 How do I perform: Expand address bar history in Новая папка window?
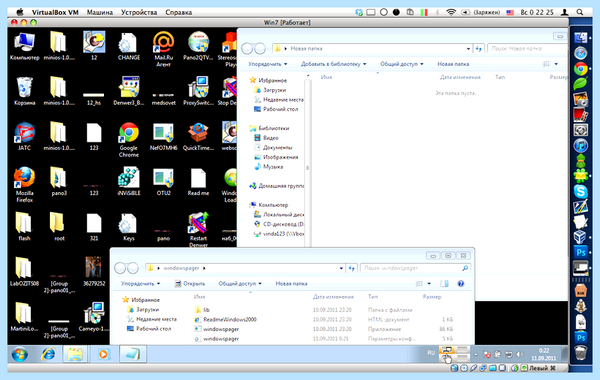[468, 49]
